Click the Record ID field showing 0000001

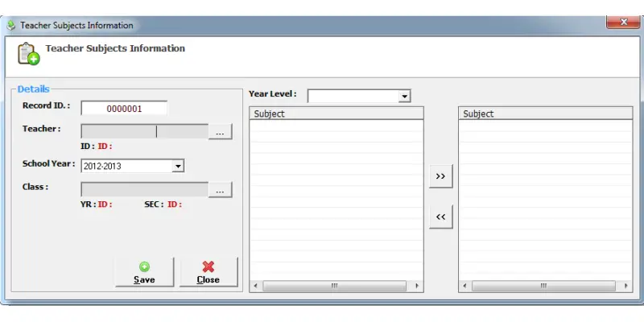(124, 109)
